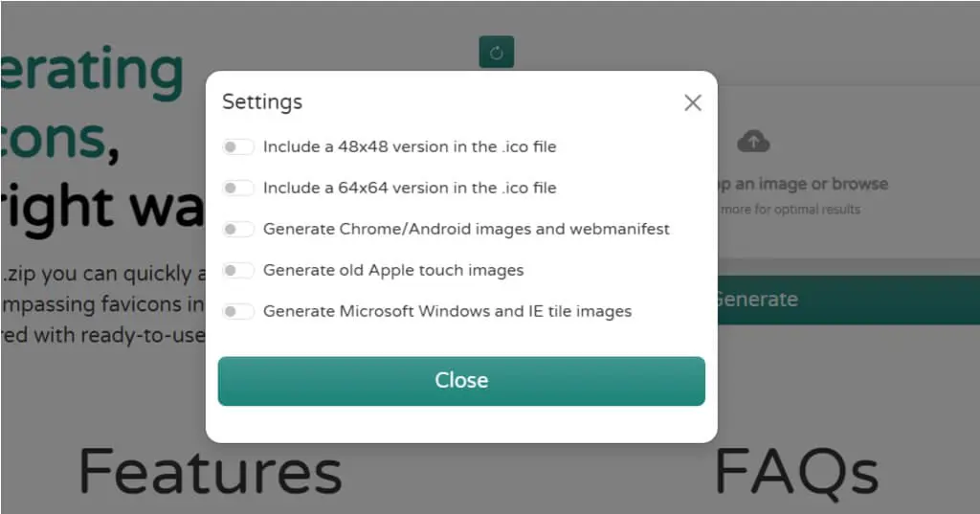980x514 pixels.
Task: Click the green refresh icon above dialog
Action: click(x=497, y=52)
